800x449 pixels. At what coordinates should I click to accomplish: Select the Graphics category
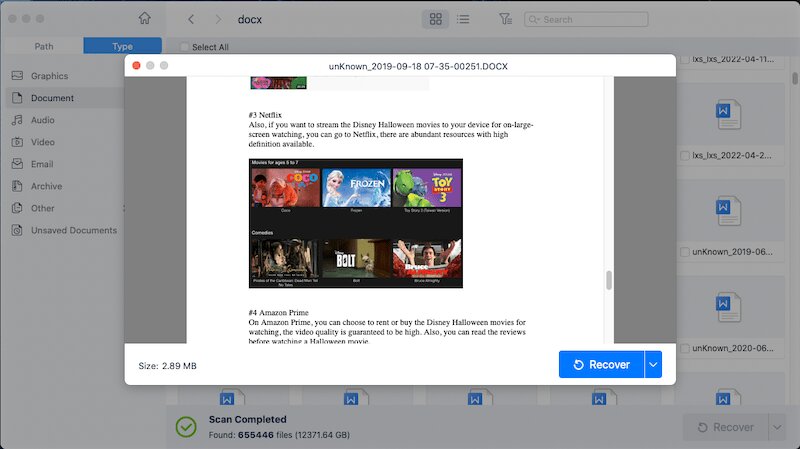49,76
